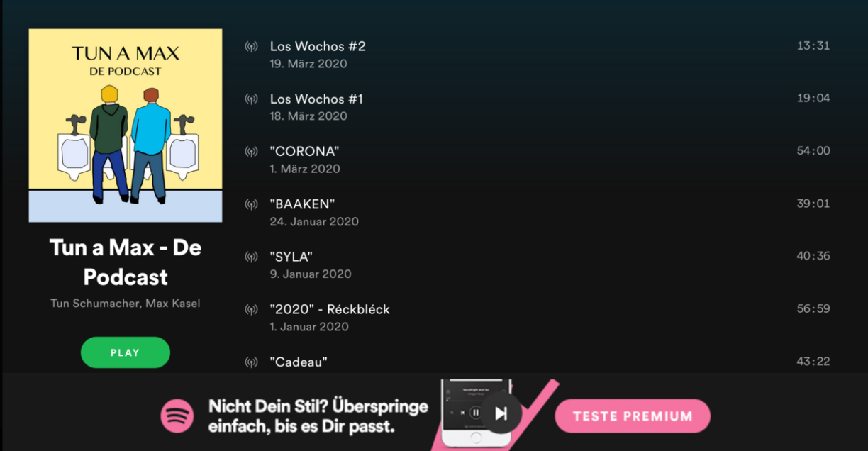The image size is (868, 451).
Task: Click the podcast icon beside Los Wochos #2
Action: (x=251, y=47)
